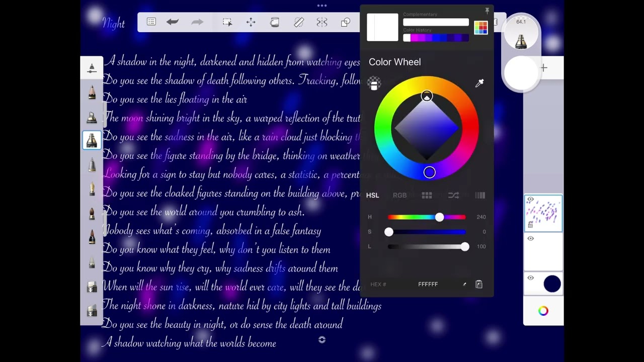Edit the hex value pencil icon

point(464,284)
